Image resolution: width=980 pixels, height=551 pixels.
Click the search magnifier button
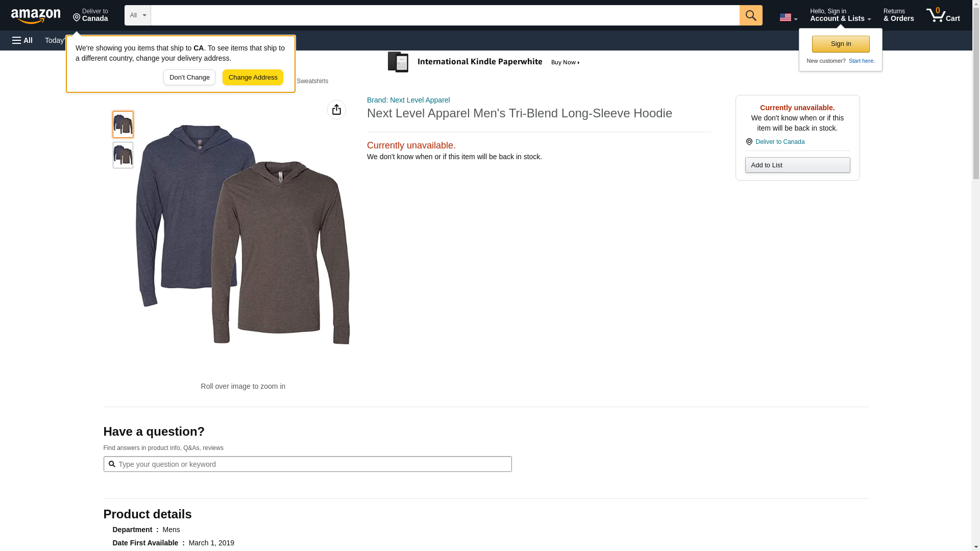(x=750, y=15)
